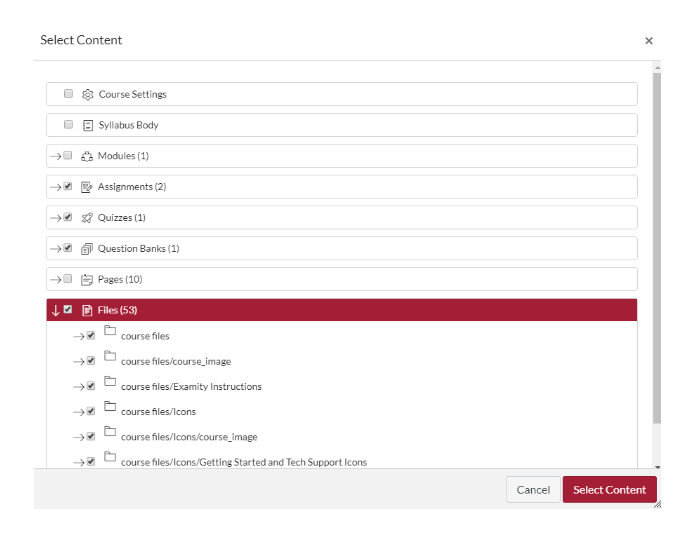Uncheck course files/course_image checkbox
700x548 pixels.
pos(91,361)
